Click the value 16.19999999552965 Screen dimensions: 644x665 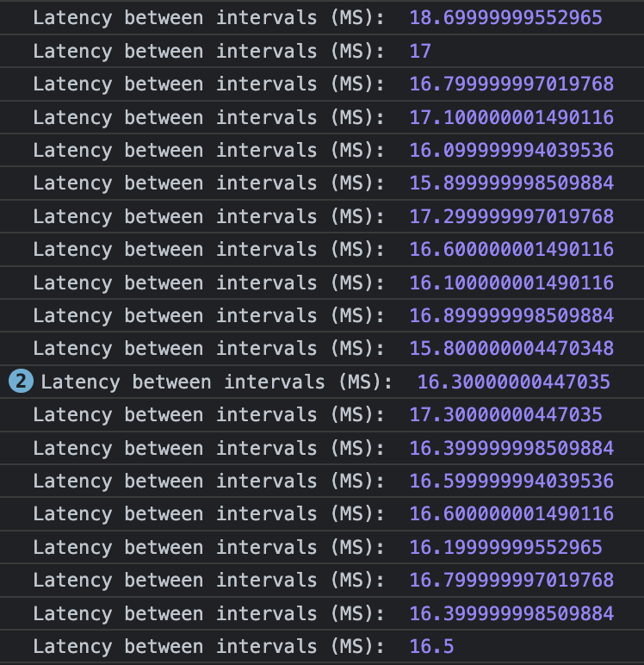pyautogui.click(x=505, y=548)
